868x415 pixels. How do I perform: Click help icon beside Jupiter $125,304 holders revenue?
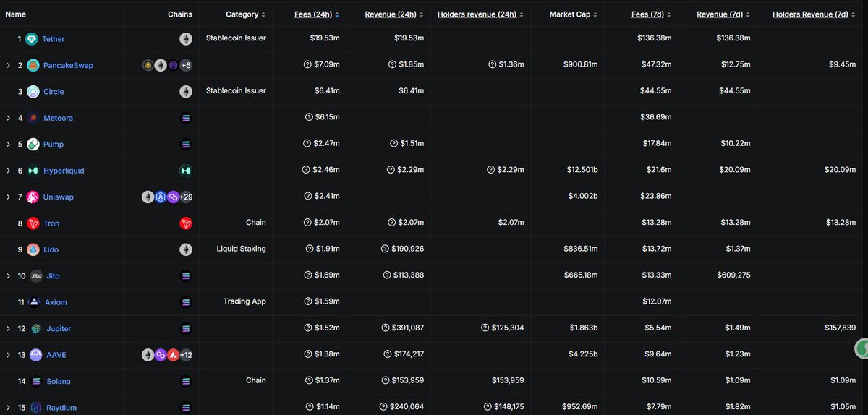tap(485, 328)
